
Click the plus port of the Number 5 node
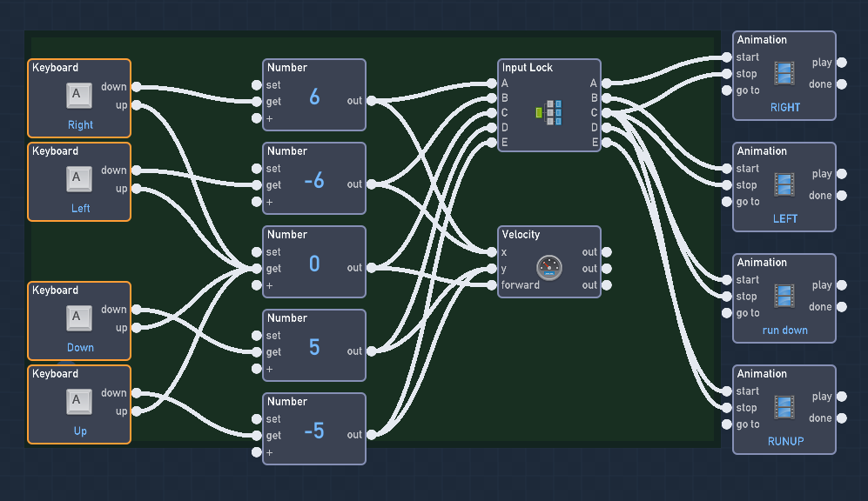click(256, 369)
